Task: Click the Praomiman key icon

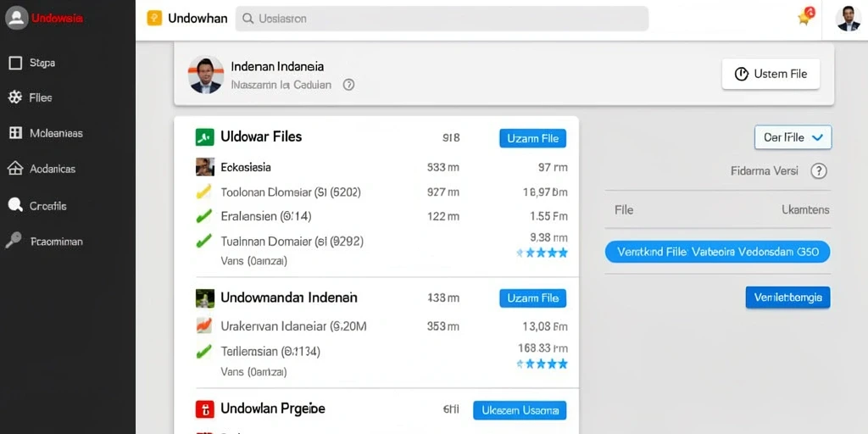Action: click(14, 240)
